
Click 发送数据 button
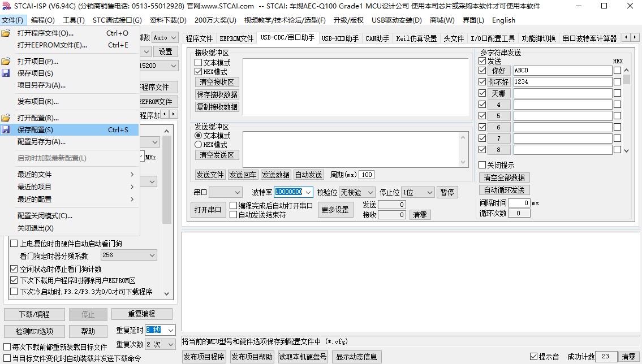(275, 175)
